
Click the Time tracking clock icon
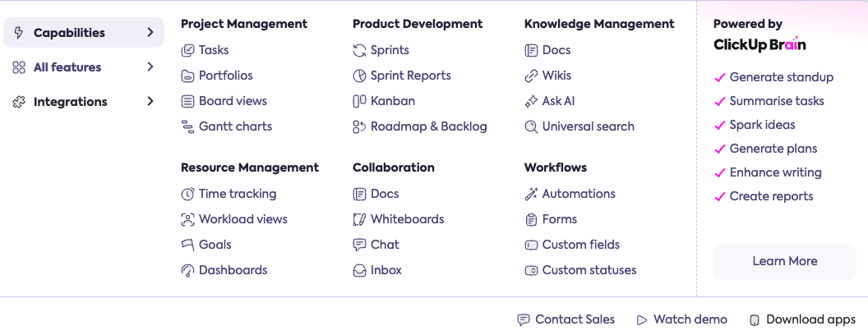pos(187,194)
